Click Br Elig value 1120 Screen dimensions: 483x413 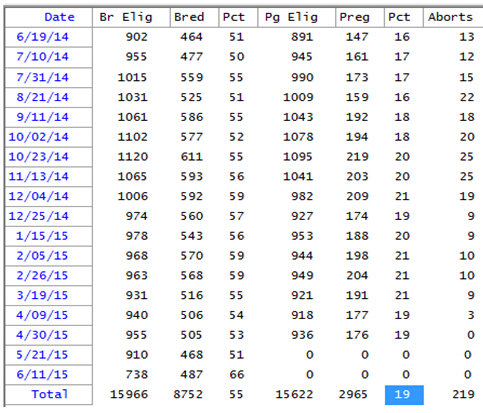133,157
